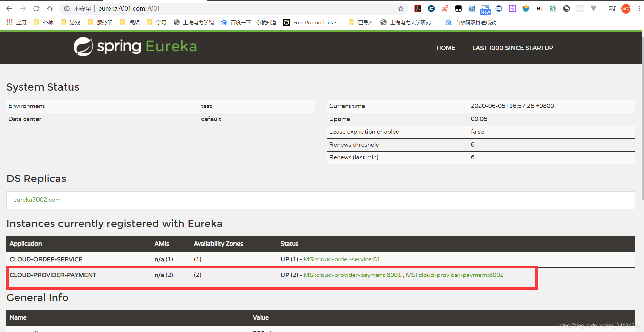Open MSI:cloud-order-service:81 instance link

342,259
